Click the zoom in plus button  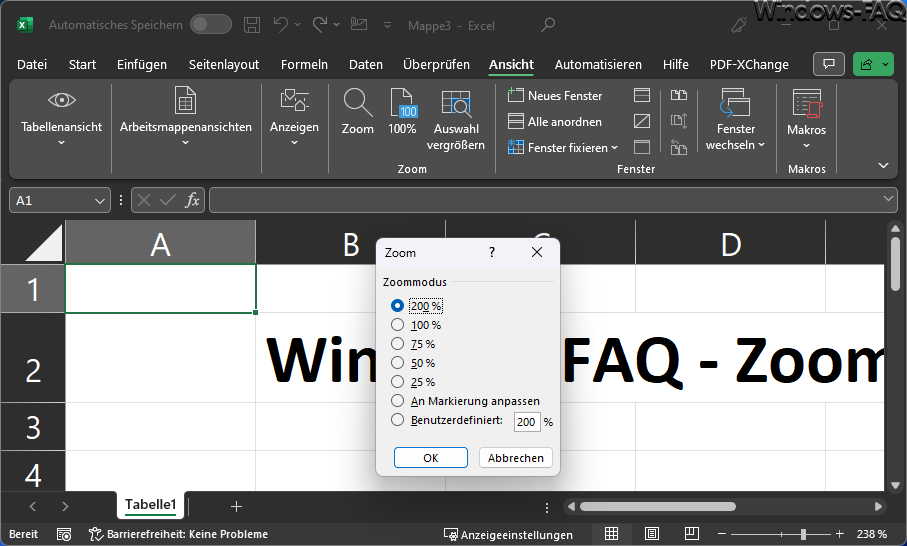(x=839, y=534)
